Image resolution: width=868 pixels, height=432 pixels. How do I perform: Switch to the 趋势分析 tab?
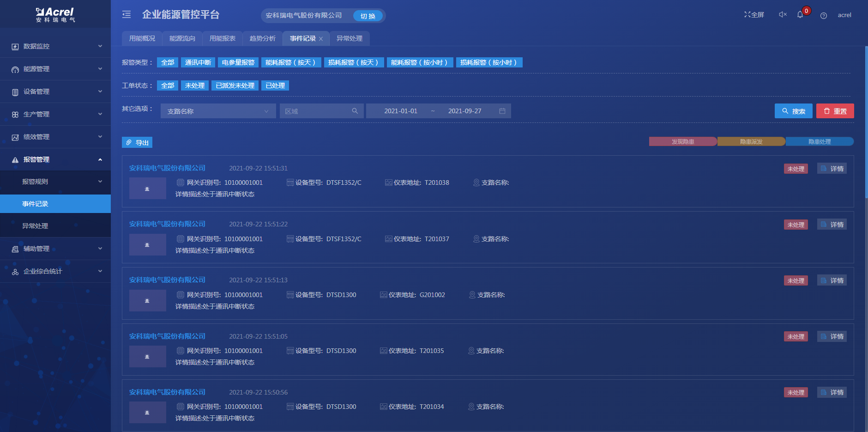262,38
